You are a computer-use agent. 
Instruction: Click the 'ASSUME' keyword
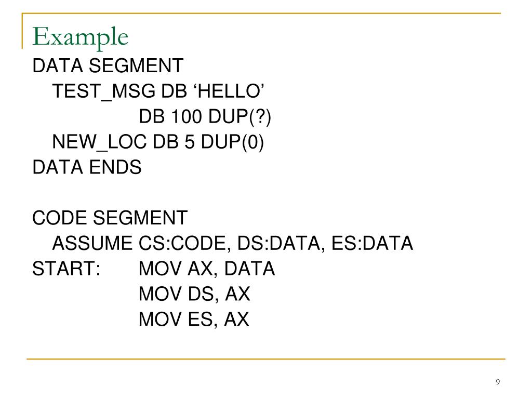(x=92, y=243)
